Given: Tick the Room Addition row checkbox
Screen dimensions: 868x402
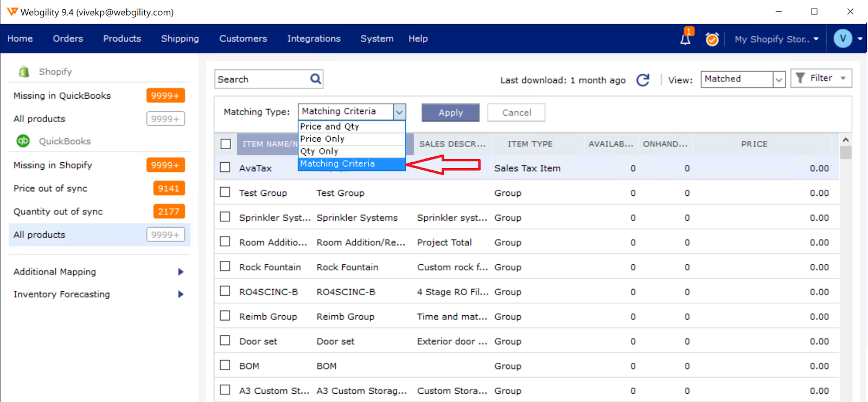Looking at the screenshot, I should [225, 241].
